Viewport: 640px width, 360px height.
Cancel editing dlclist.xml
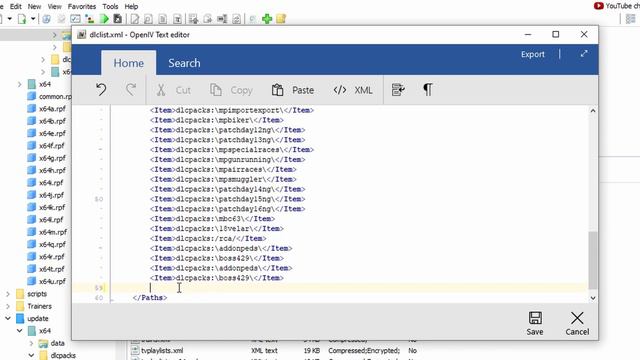tap(577, 323)
